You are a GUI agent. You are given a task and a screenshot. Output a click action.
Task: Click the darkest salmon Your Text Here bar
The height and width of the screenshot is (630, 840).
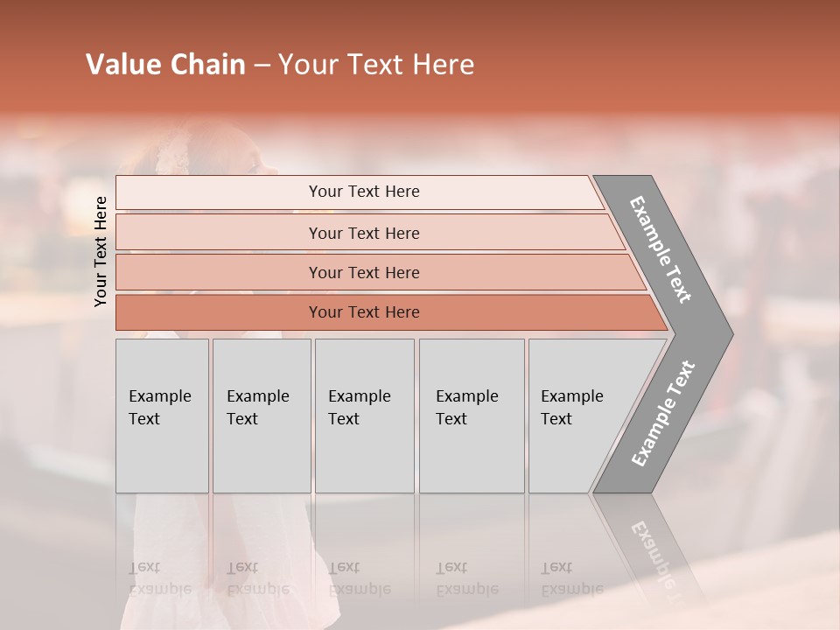[363, 312]
